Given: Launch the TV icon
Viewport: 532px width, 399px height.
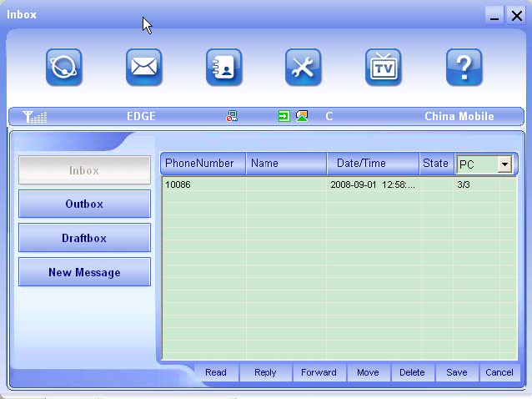Looking at the screenshot, I should (x=384, y=67).
